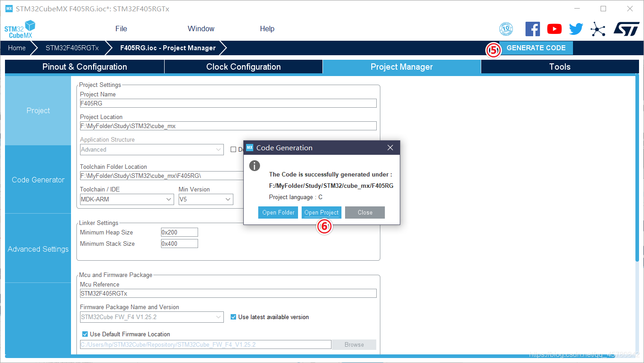
Task: Open the YouTube icon link
Action: click(554, 29)
